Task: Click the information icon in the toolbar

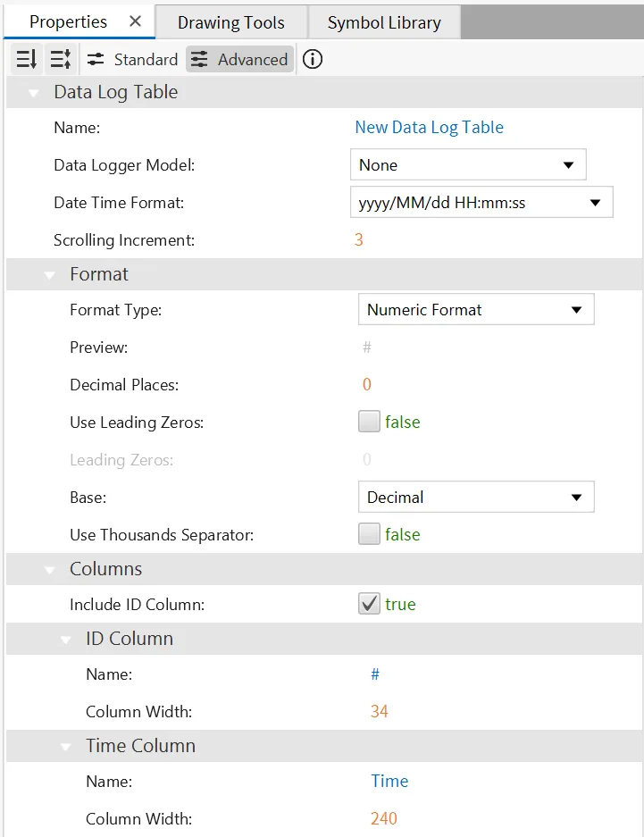Action: [x=313, y=60]
